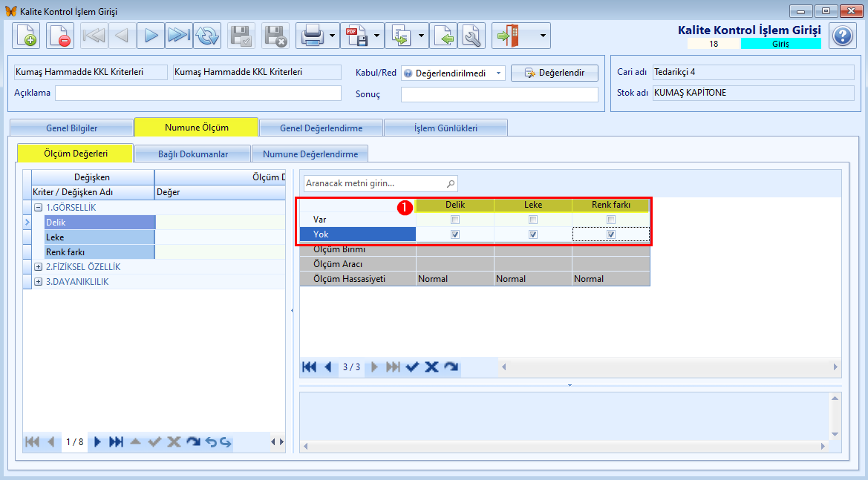868x480 pixels.
Task: Go to next record with play arrow
Action: [x=151, y=36]
